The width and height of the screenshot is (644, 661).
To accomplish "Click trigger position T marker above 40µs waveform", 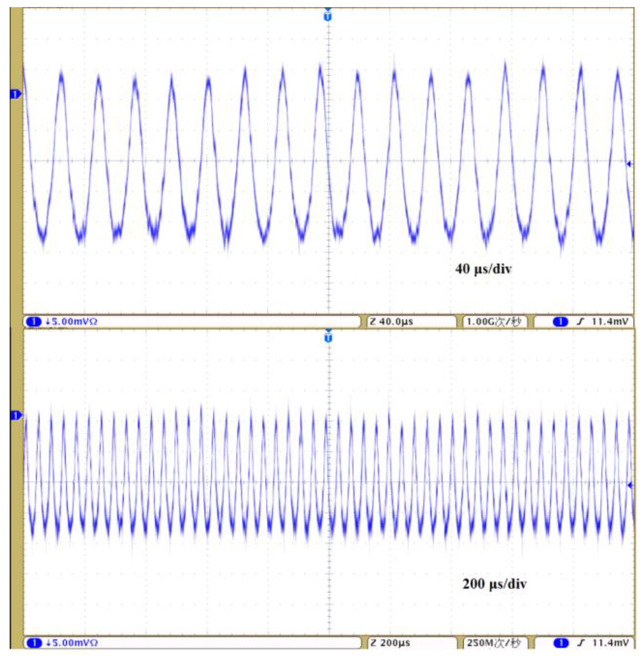I will click(x=327, y=16).
